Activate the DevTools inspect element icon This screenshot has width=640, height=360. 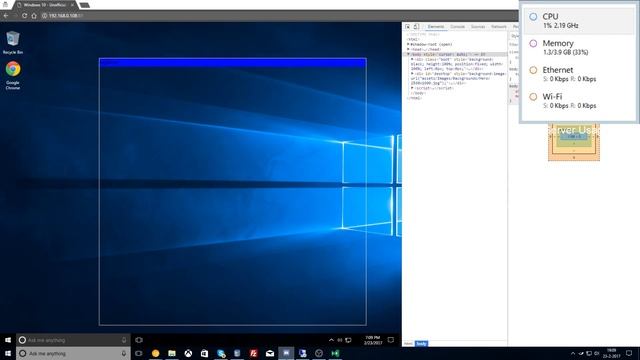point(407,27)
